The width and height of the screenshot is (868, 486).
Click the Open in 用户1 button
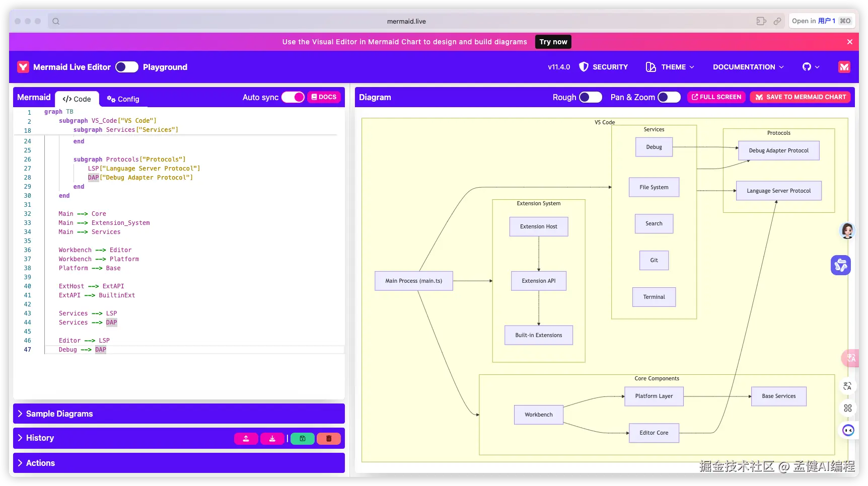(822, 21)
